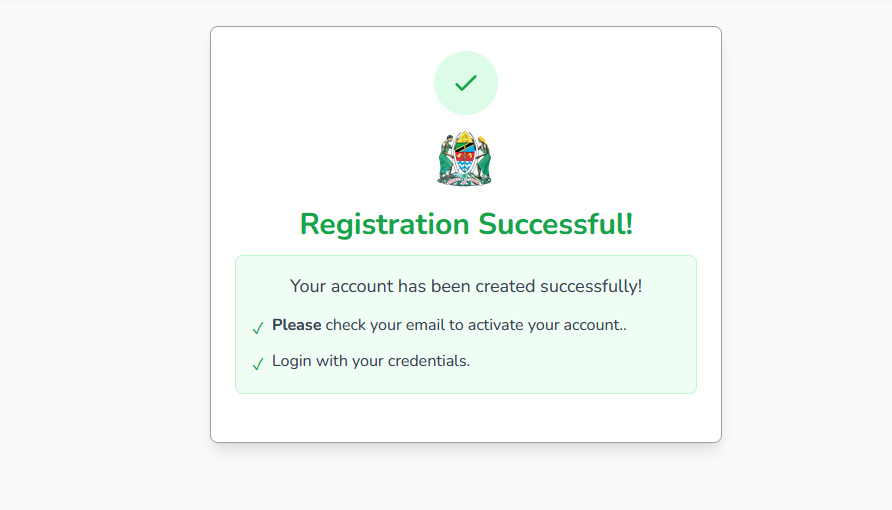Click the Tanzania coat of arms emblem
The image size is (892, 510).
coord(465,160)
